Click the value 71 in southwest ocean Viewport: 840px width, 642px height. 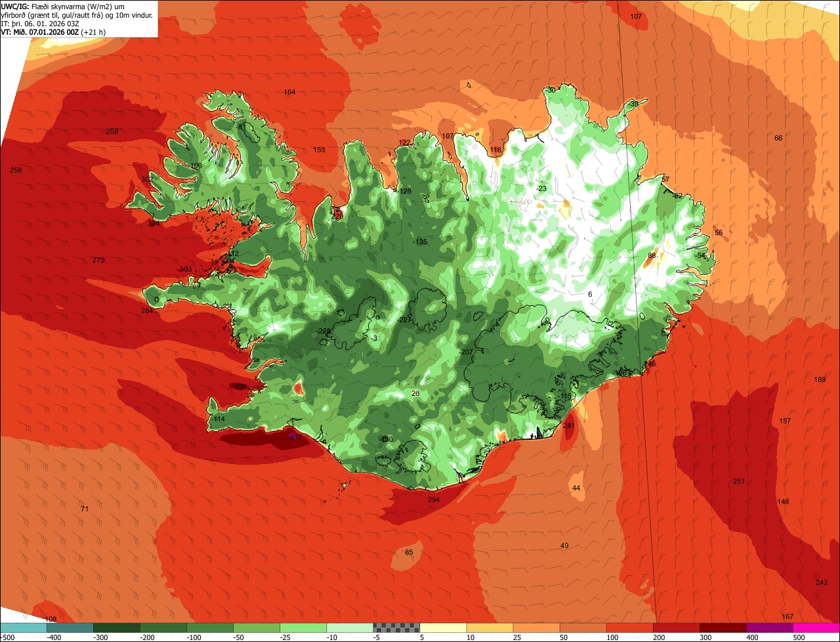pos(84,509)
